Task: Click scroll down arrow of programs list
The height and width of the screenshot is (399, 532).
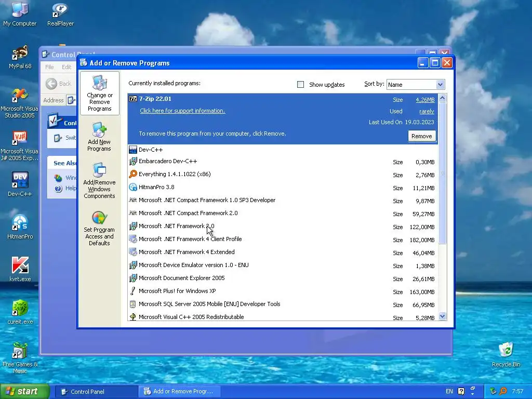Action: coord(442,316)
